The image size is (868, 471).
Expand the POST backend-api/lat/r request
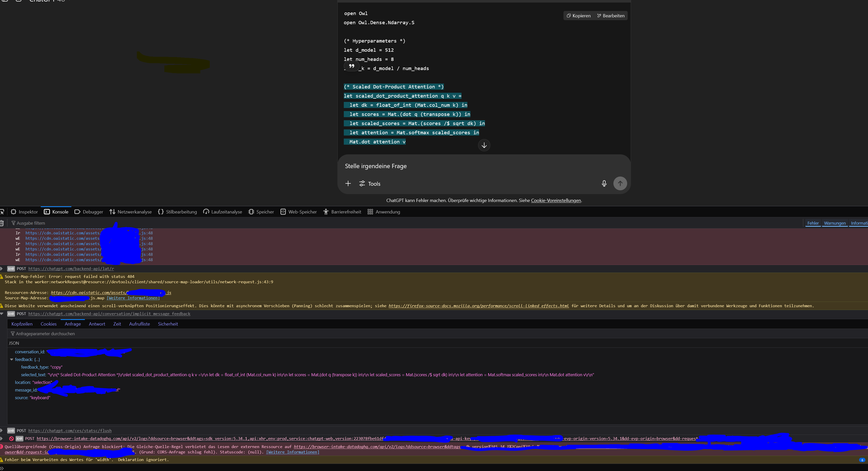pyautogui.click(x=2, y=268)
